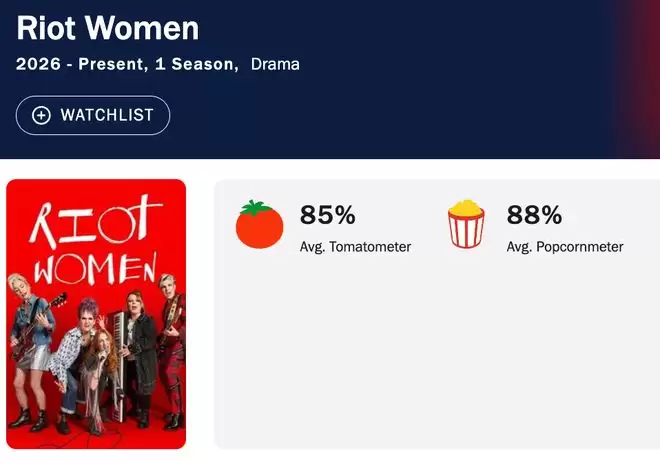Click the plus icon inside Watchlist button

41,115
